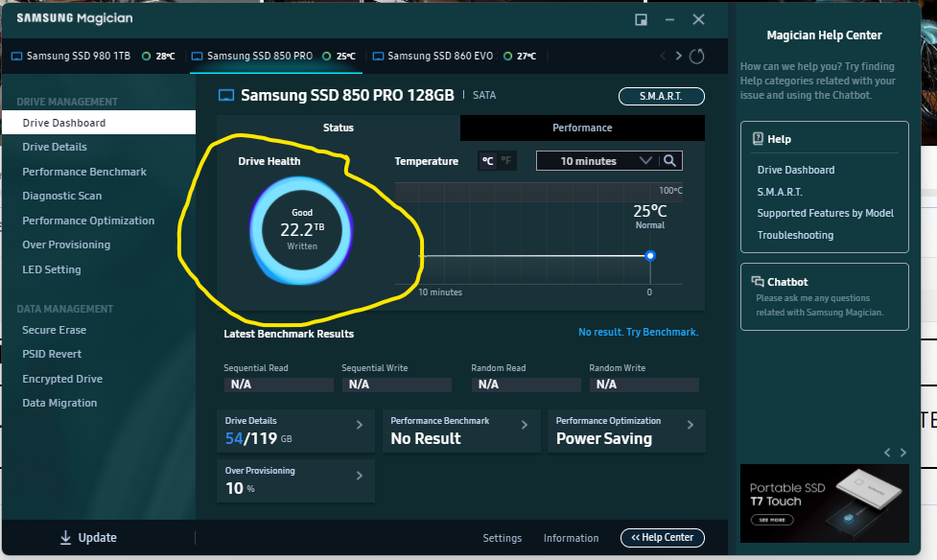Open Secure Erase in sidebar
This screenshot has width=937, height=560.
(55, 330)
